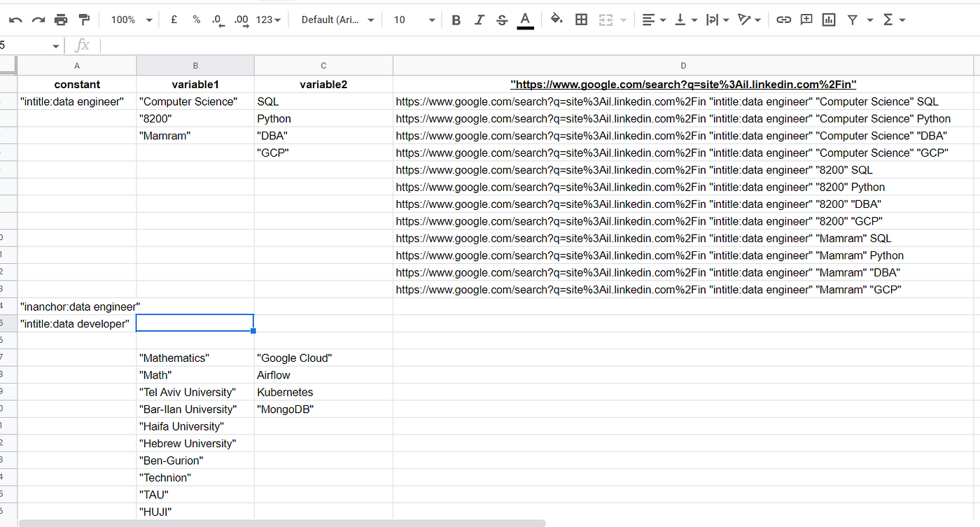Open more number formats 123 menu
This screenshot has width=980, height=527.
(x=269, y=20)
